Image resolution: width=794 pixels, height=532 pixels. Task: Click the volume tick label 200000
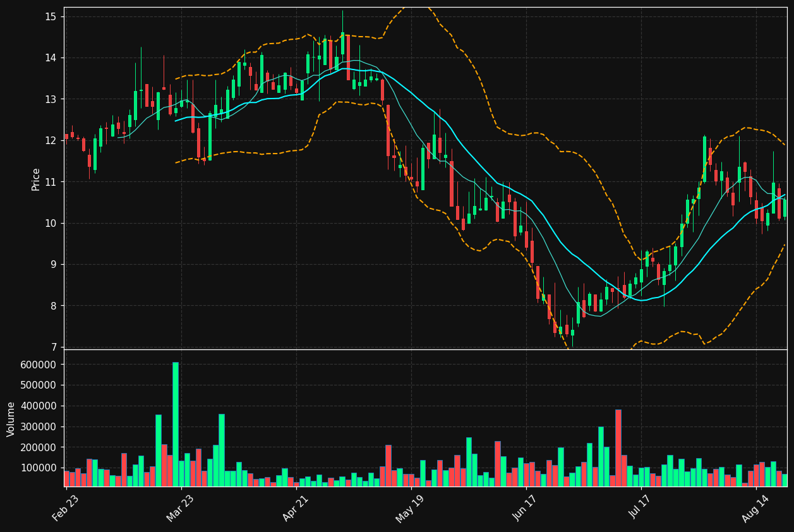[39, 447]
